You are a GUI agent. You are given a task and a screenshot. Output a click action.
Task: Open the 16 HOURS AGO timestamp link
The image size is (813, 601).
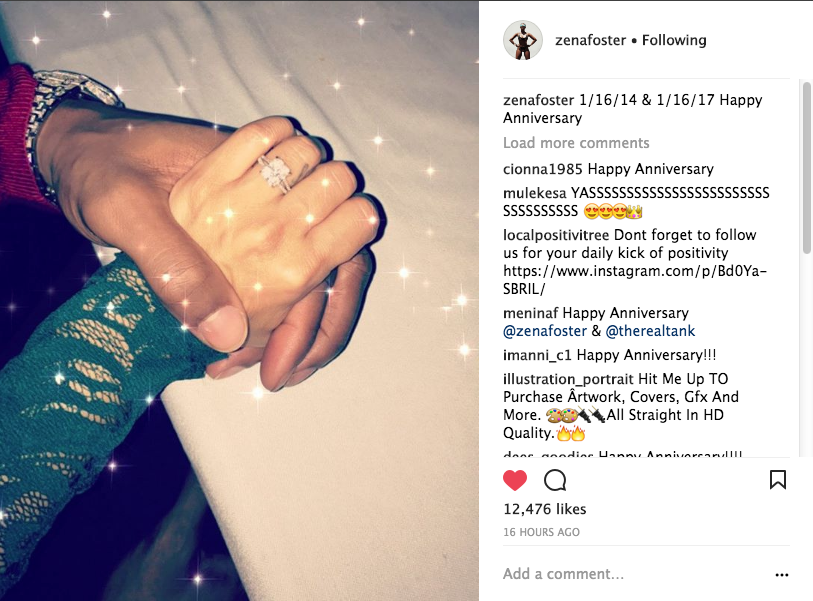click(x=541, y=532)
